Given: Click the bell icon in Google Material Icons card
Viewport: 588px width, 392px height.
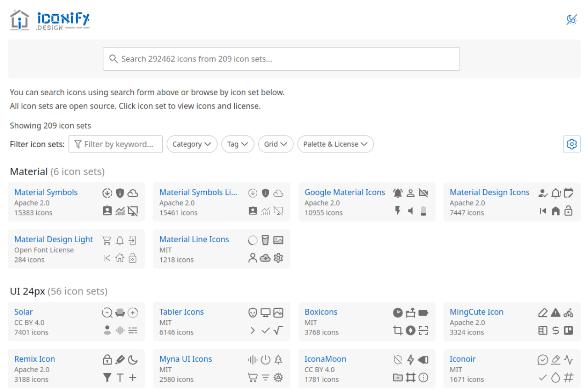Looking at the screenshot, I should pos(398,193).
